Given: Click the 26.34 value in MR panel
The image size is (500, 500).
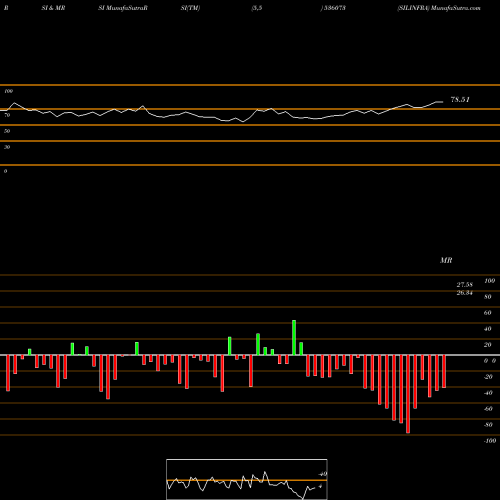Looking at the screenshot, I should click(465, 293).
